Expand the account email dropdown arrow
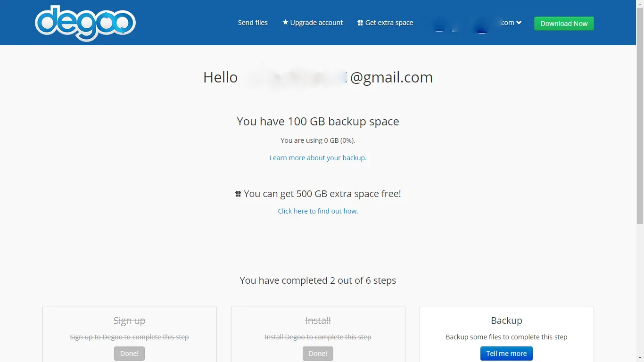 pos(519,23)
